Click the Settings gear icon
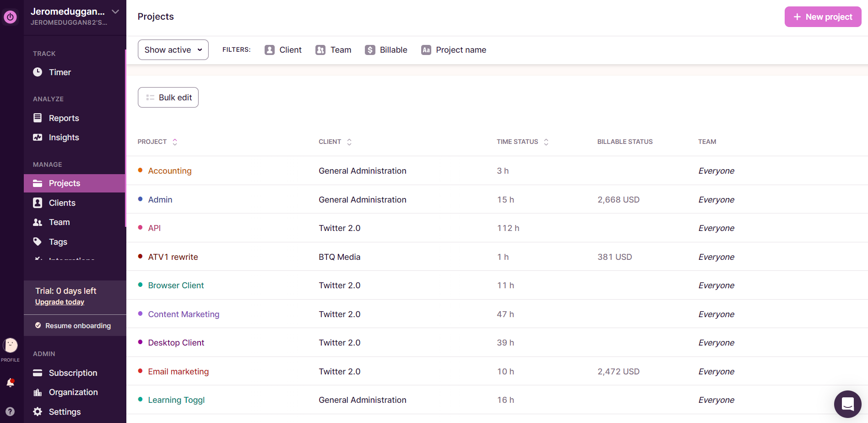The width and height of the screenshot is (868, 423). pos(38,412)
